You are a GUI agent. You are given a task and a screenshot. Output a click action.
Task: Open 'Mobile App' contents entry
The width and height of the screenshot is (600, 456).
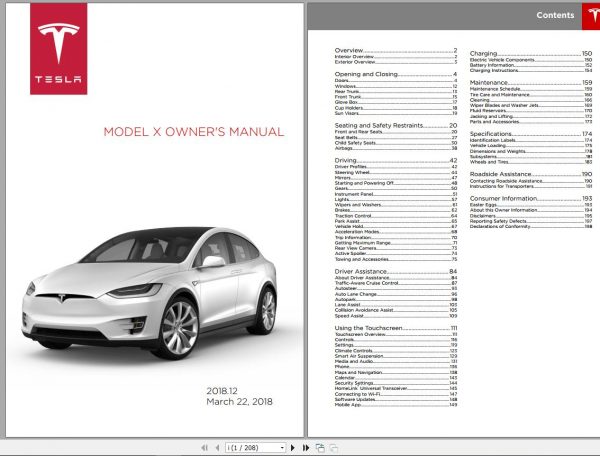[396, 405]
